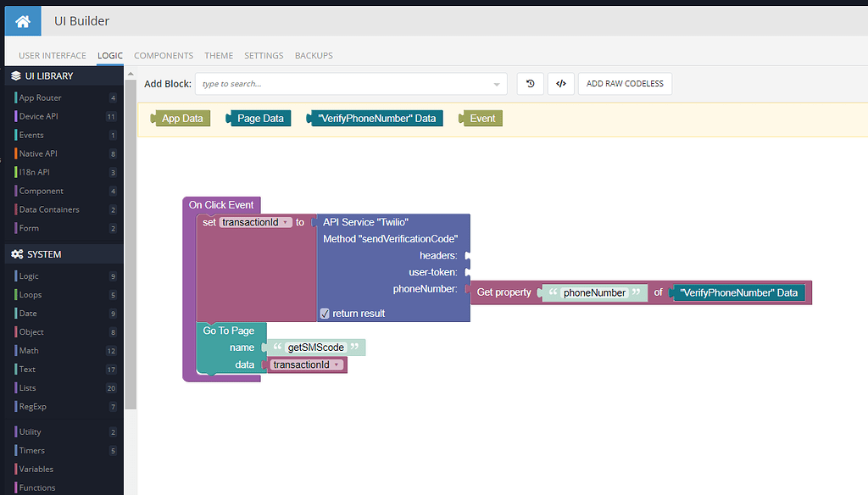This screenshot has width=868, height=495.
Task: Select the Event block in toolbar
Action: [481, 118]
